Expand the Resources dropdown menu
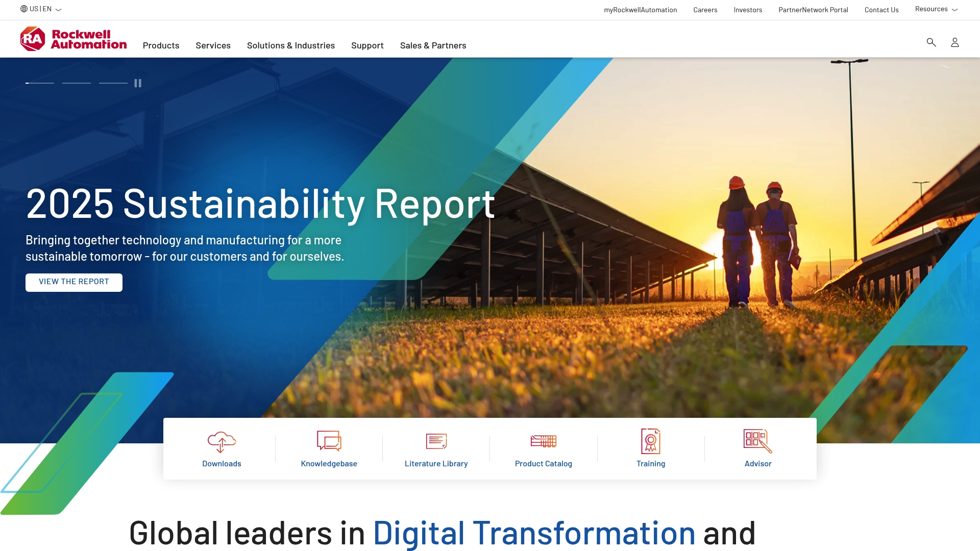This screenshot has width=980, height=551. (x=936, y=9)
